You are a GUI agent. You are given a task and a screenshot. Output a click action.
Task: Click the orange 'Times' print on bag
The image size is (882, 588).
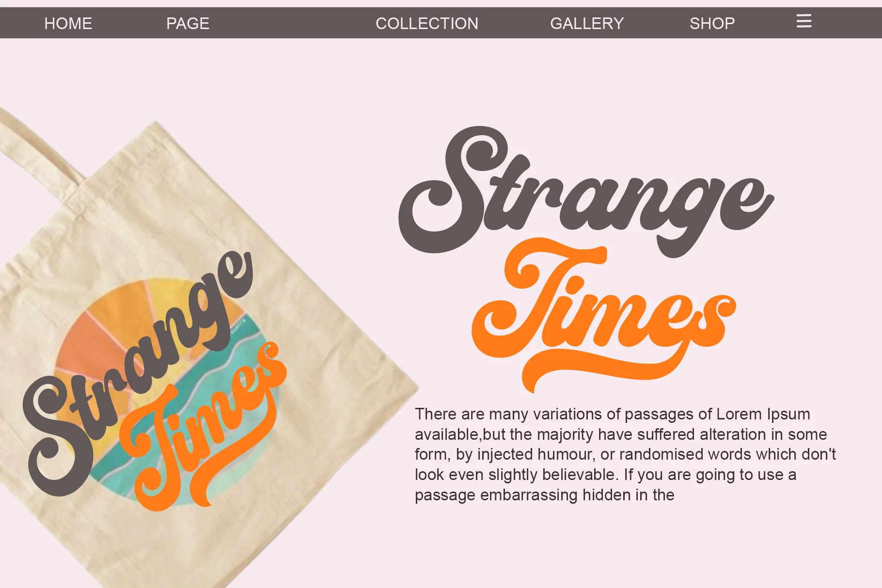pos(204,426)
